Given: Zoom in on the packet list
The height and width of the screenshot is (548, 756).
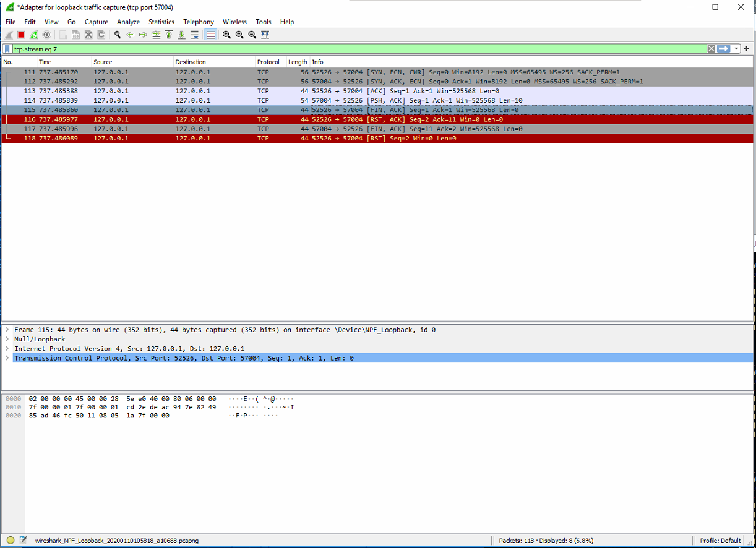Looking at the screenshot, I should tap(226, 35).
